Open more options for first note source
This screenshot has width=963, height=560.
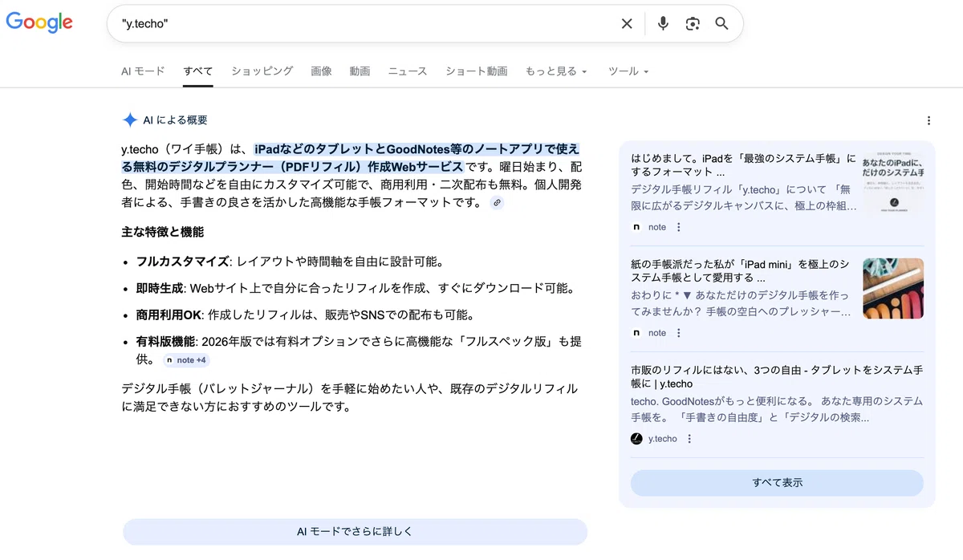click(678, 227)
